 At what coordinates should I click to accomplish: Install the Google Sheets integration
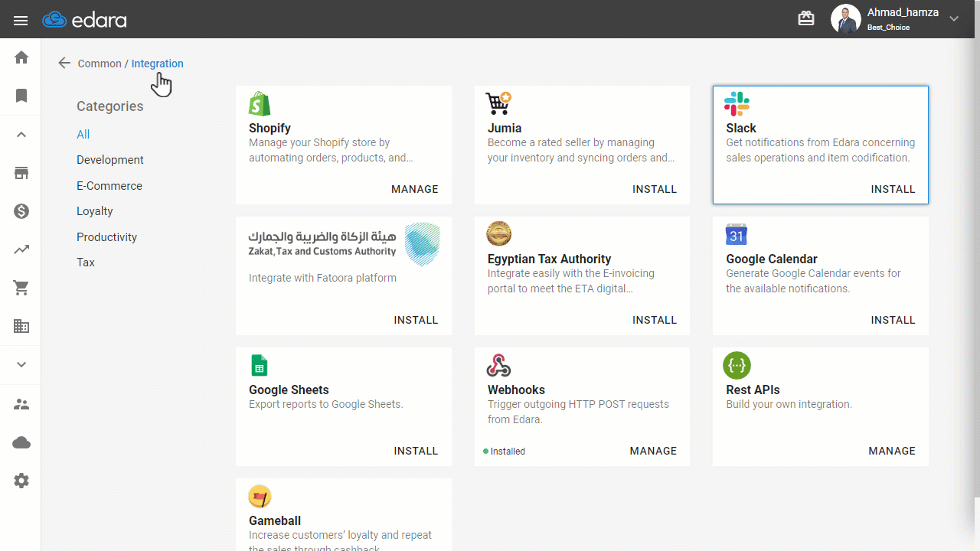pos(416,451)
